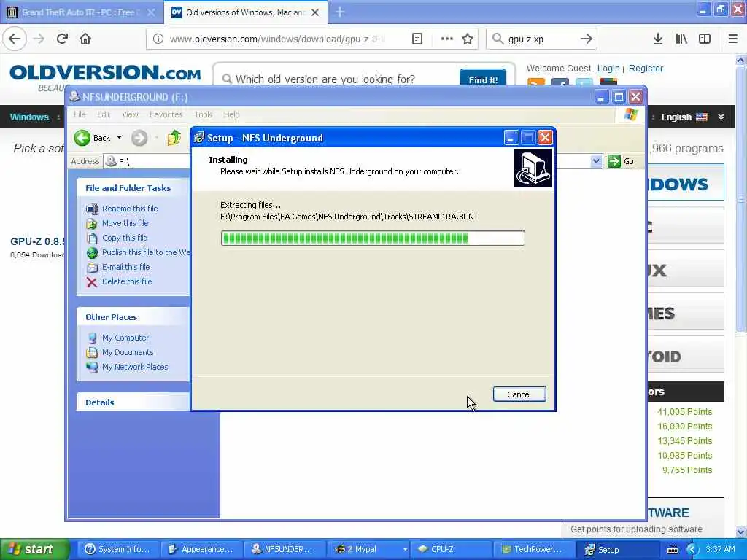Click Rename this file task
This screenshot has height=560, width=747.
tap(130, 209)
